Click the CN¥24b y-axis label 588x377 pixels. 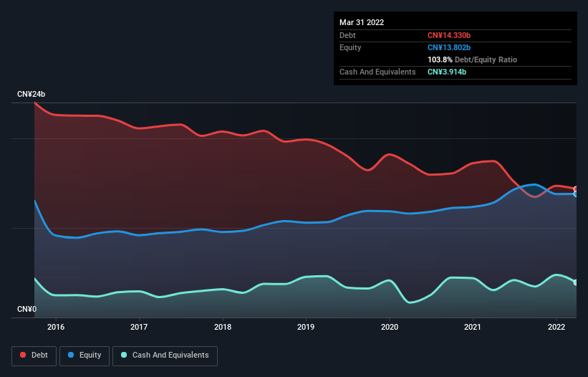click(31, 95)
